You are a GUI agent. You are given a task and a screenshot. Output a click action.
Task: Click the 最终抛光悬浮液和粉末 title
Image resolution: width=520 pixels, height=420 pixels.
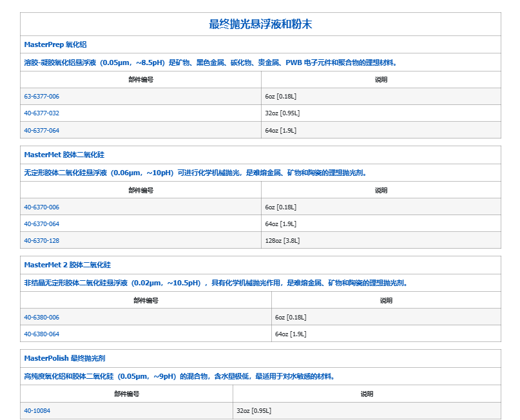click(260, 24)
